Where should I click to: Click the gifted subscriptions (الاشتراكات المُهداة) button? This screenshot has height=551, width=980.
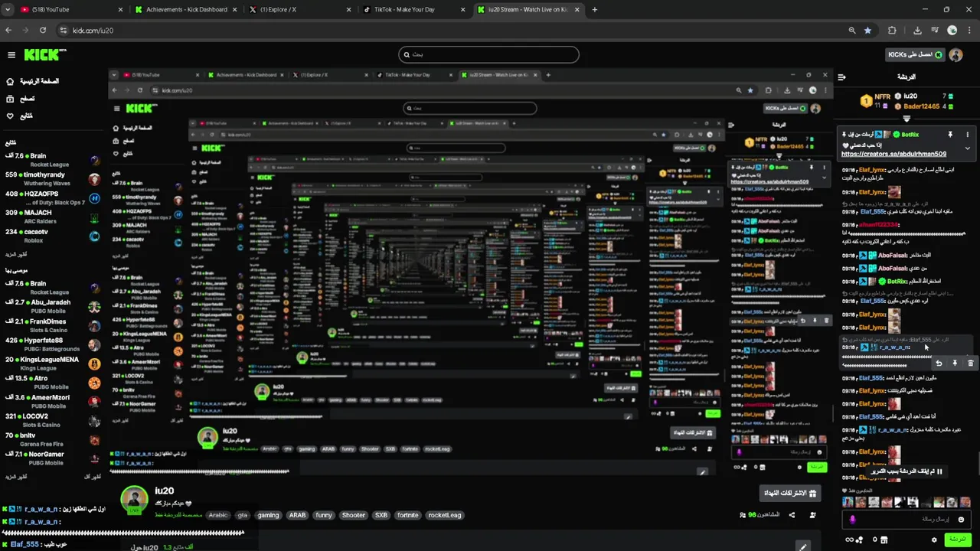(x=790, y=494)
